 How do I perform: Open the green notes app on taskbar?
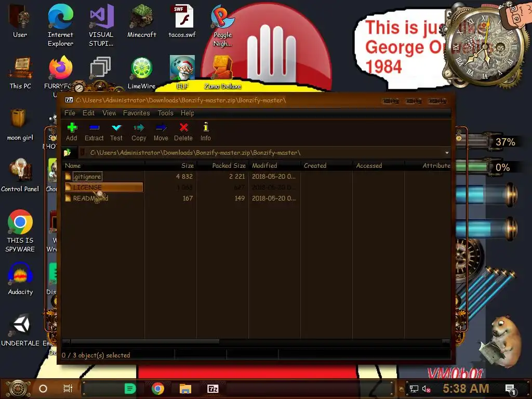130,389
